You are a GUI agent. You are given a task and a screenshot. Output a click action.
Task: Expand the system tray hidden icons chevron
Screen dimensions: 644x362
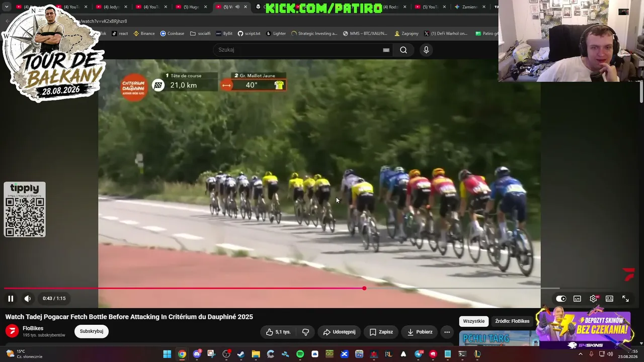(x=581, y=354)
